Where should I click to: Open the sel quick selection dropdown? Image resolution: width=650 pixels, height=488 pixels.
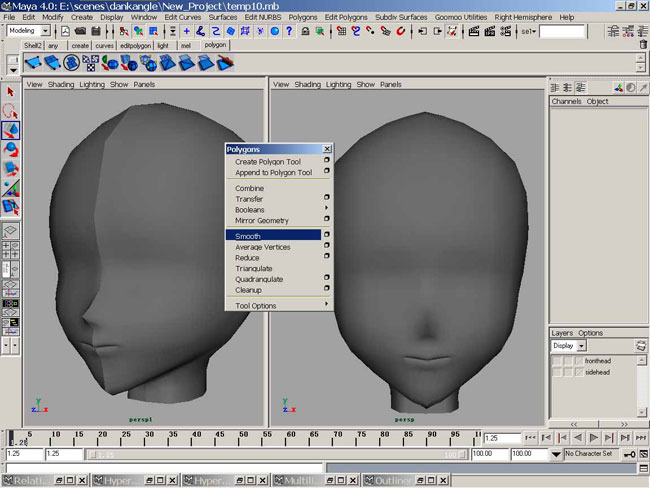click(529, 31)
